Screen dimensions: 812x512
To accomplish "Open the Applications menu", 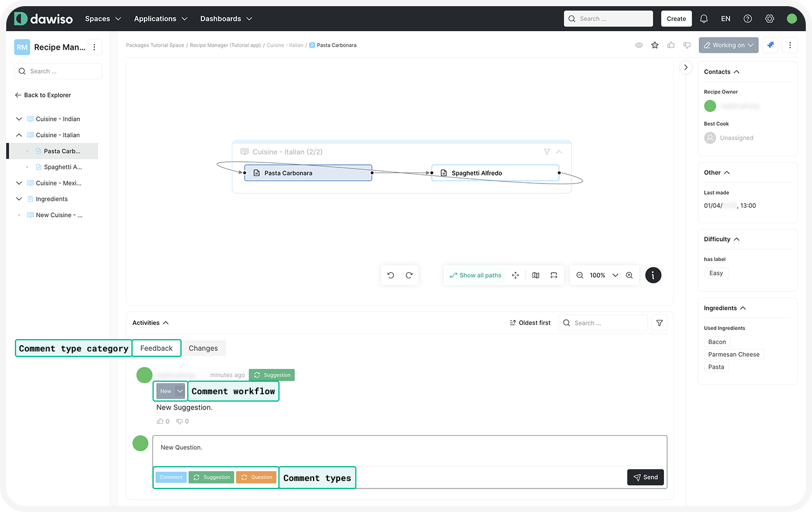I will [161, 19].
